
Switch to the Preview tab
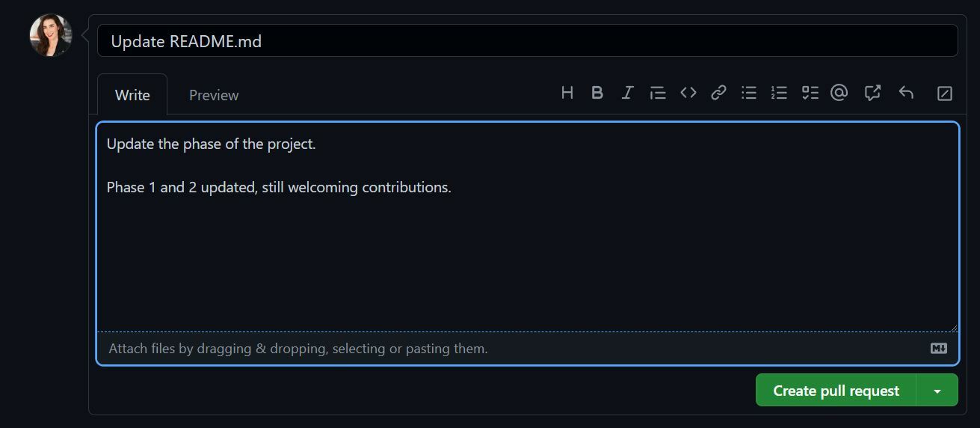point(214,95)
